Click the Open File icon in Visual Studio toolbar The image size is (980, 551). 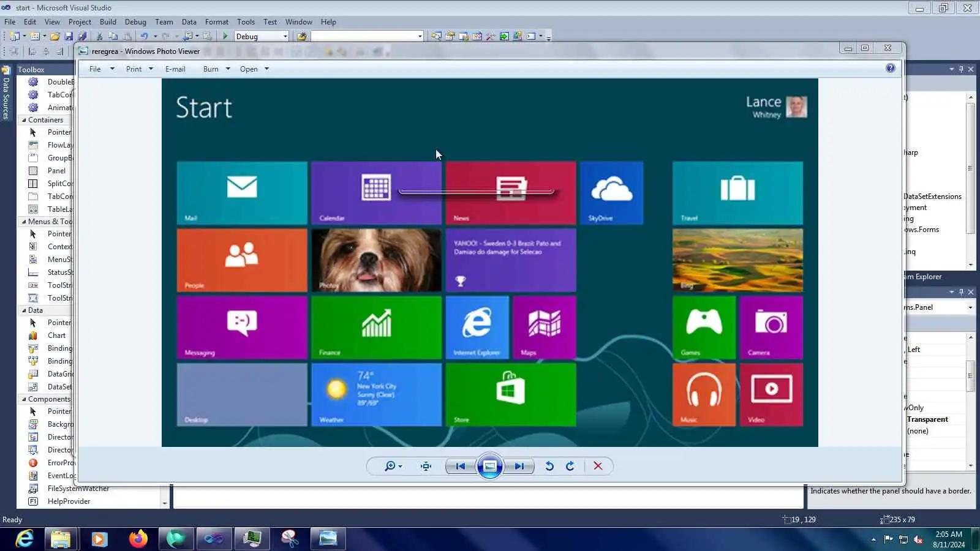pos(55,36)
